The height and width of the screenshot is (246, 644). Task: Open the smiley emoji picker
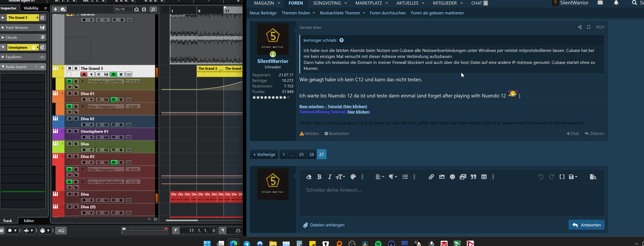452,177
